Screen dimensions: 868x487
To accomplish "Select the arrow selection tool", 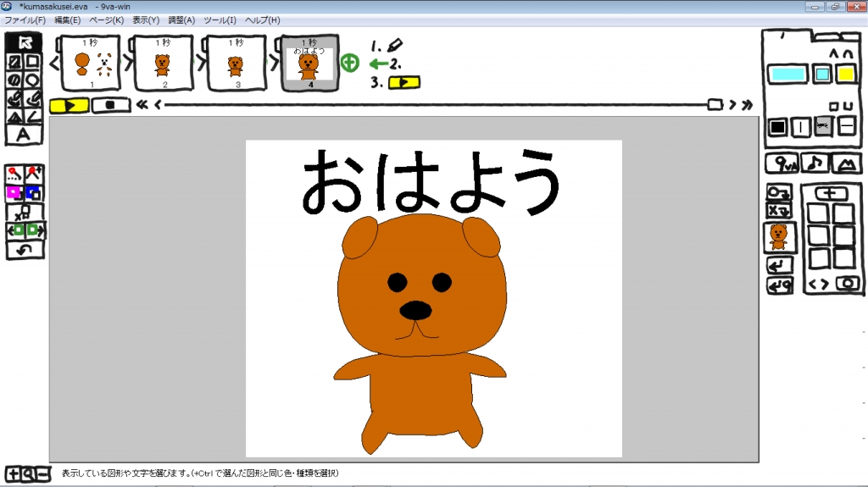I will pos(25,42).
